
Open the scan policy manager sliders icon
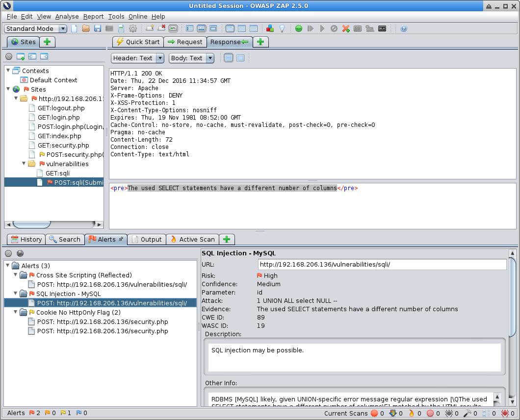pyautogui.click(x=358, y=28)
